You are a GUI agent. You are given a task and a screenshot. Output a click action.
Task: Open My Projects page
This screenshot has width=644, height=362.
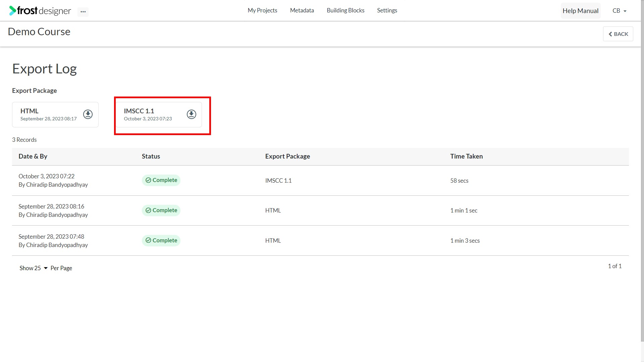(x=262, y=10)
